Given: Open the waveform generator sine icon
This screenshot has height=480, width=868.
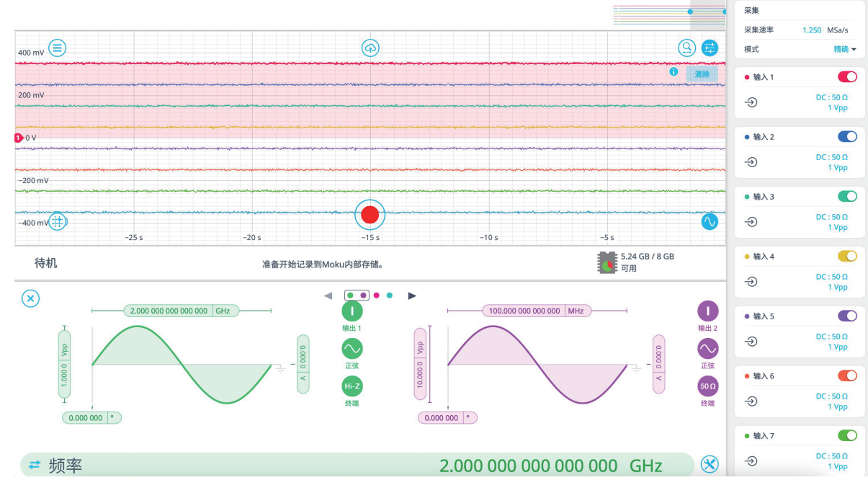Looking at the screenshot, I should click(710, 221).
